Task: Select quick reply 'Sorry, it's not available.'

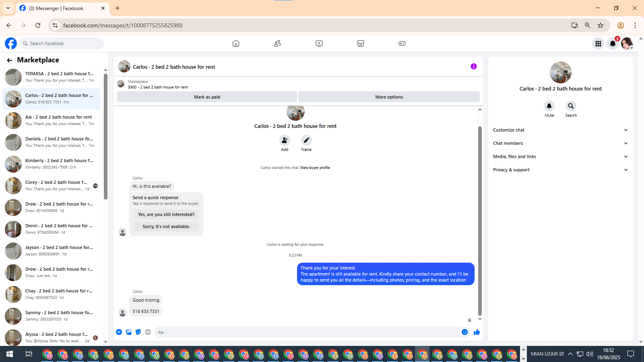Action: 166,226
